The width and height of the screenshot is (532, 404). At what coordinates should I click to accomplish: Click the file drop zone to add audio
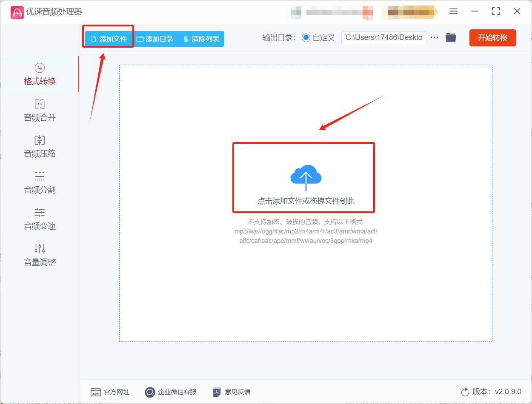pos(304,177)
